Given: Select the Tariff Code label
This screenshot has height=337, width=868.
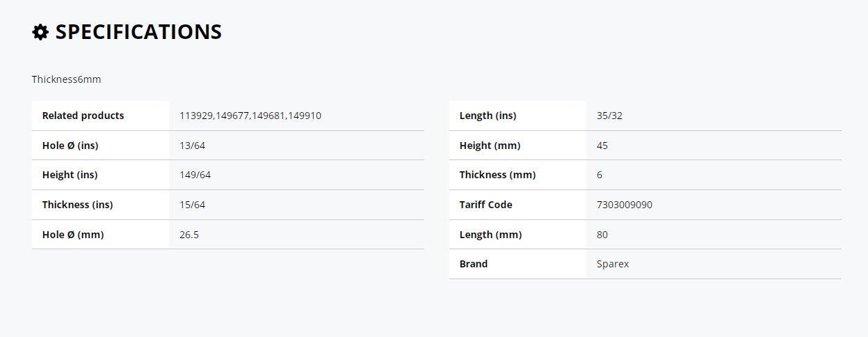Looking at the screenshot, I should pos(485,205).
